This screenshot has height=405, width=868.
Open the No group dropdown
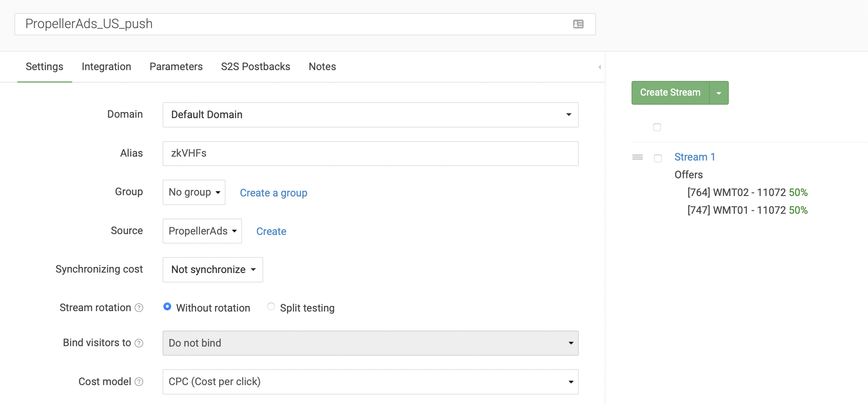[x=194, y=192]
